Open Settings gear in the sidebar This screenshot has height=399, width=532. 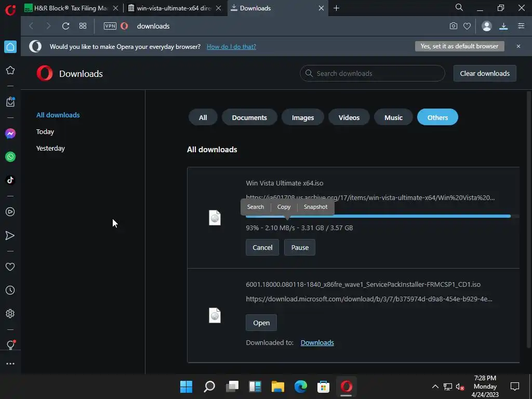[10, 313]
